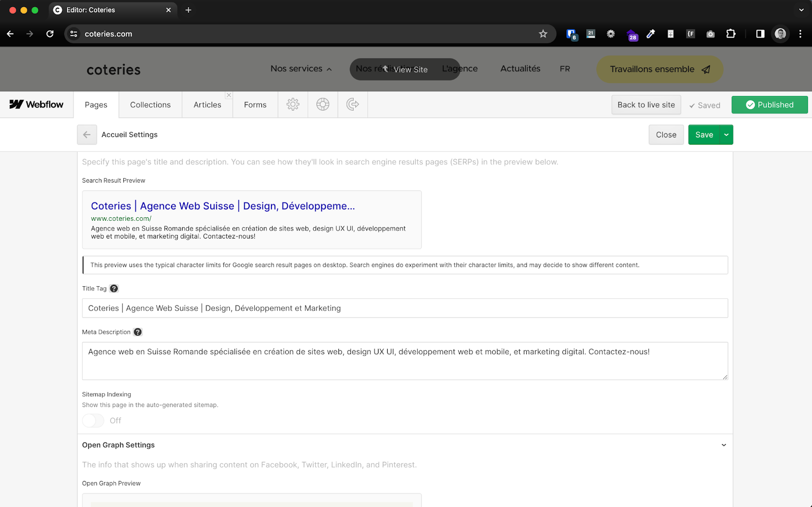Reload the browser page
Viewport: 812px width, 507px height.
pos(50,34)
